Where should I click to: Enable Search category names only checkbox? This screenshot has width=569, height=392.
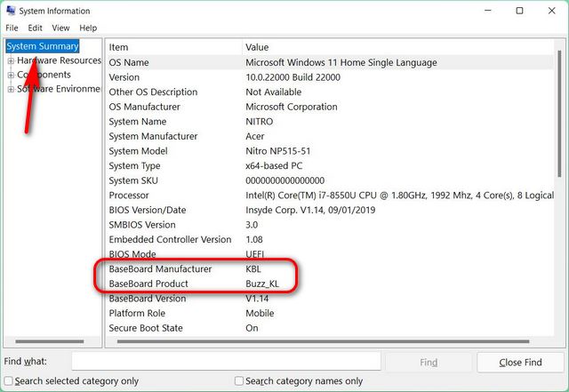[239, 380]
